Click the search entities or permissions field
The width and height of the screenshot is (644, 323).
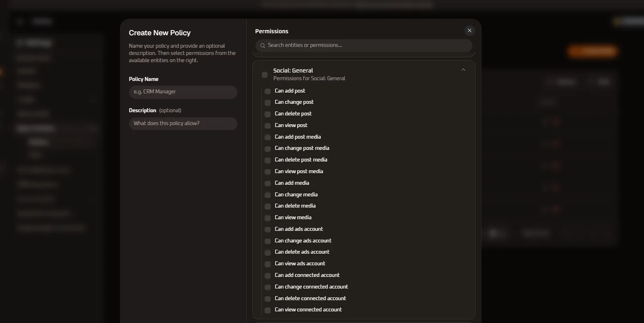pos(364,45)
